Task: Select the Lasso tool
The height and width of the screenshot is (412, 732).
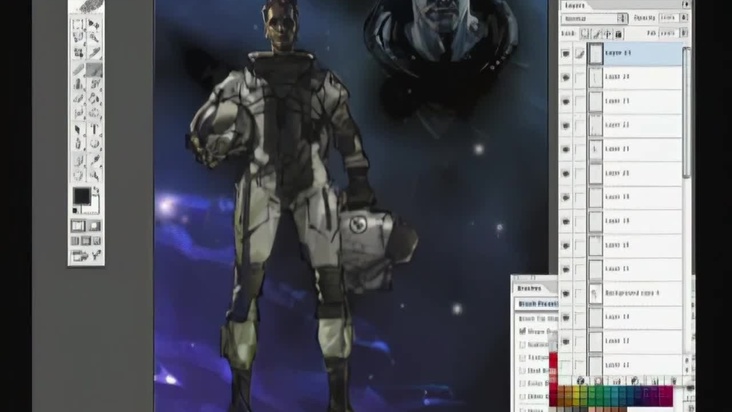Action: (x=78, y=37)
